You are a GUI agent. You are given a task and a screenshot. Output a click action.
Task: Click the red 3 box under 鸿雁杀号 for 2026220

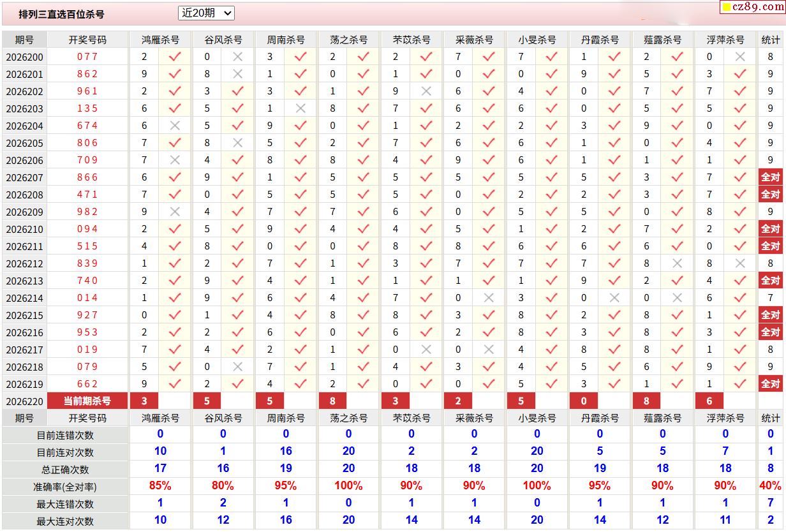(144, 401)
